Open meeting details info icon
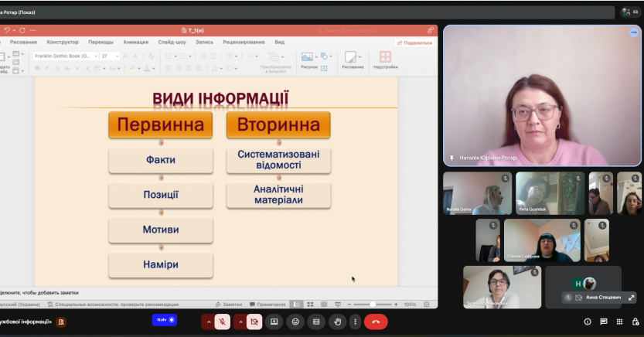The height and width of the screenshot is (337, 644). (x=587, y=322)
